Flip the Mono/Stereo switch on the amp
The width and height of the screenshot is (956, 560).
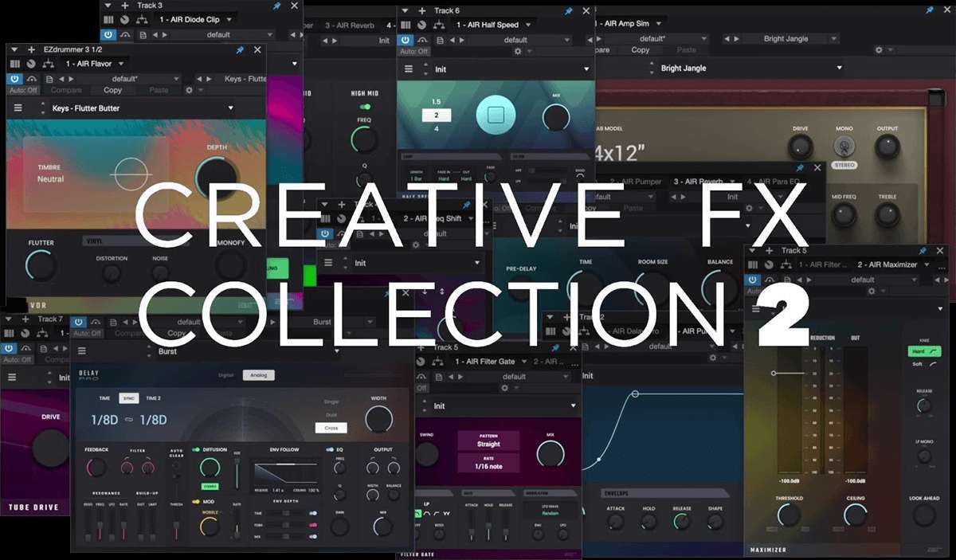(843, 147)
